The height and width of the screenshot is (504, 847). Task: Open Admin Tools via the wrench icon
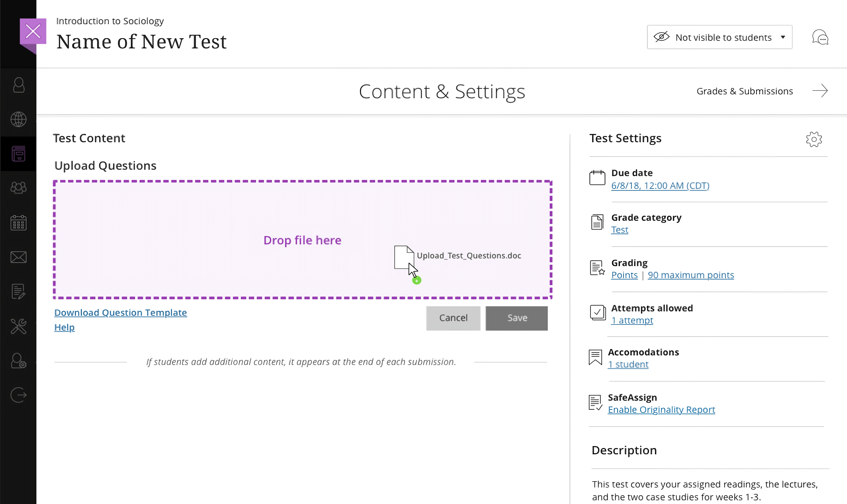(18, 326)
